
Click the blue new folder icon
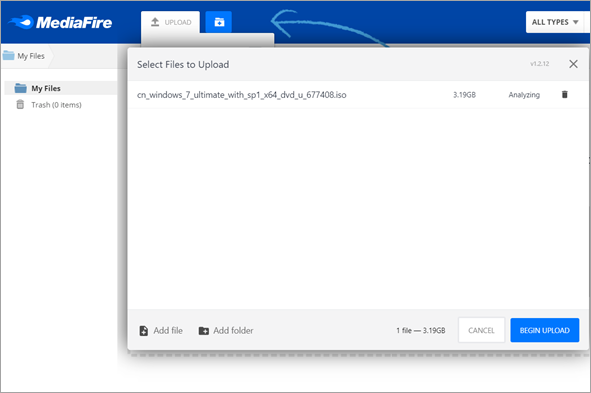219,22
